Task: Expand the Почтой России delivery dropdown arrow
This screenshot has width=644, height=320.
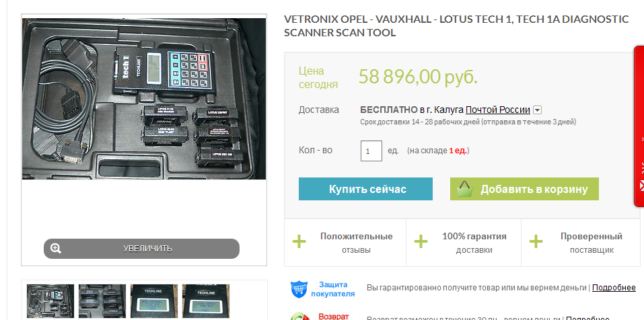Action: tap(537, 110)
